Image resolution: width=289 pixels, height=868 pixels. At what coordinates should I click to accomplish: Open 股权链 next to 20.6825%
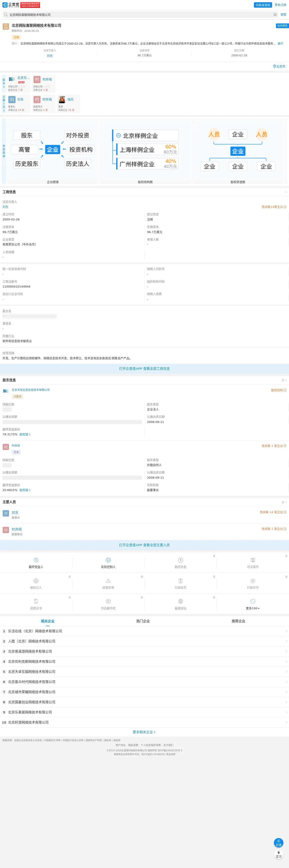pyautogui.click(x=25, y=490)
